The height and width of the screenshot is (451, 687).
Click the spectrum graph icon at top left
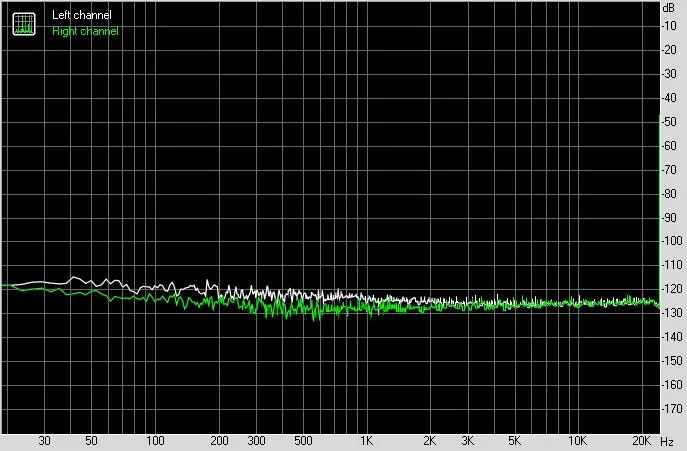(24, 24)
